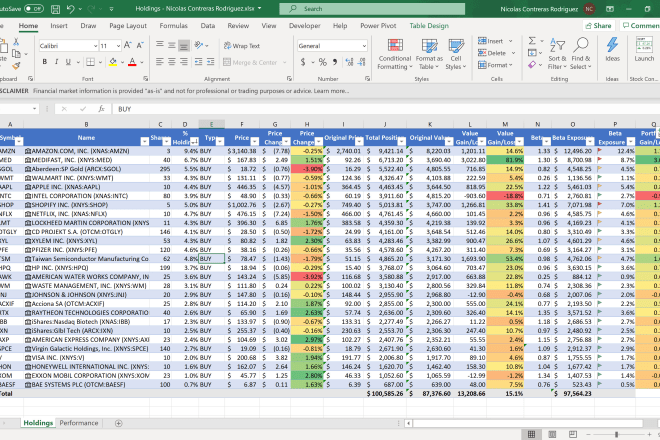Increase font size with large A icon
This screenshot has width=660, height=440.
(x=128, y=45)
